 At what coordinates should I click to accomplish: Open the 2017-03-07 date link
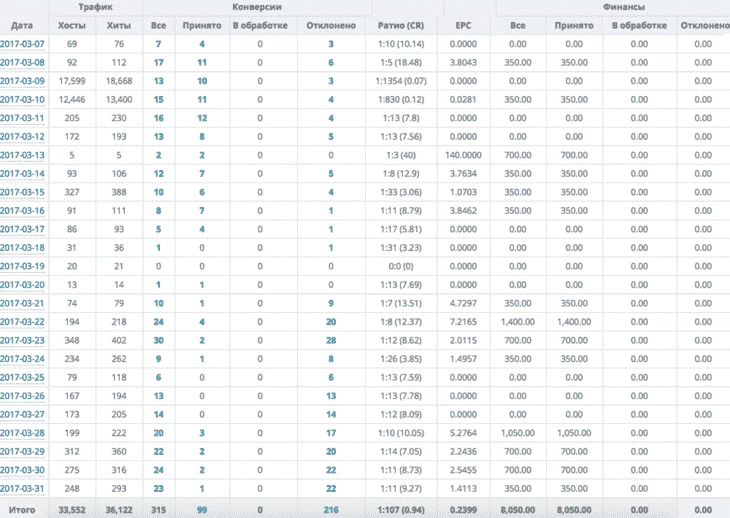click(22, 44)
